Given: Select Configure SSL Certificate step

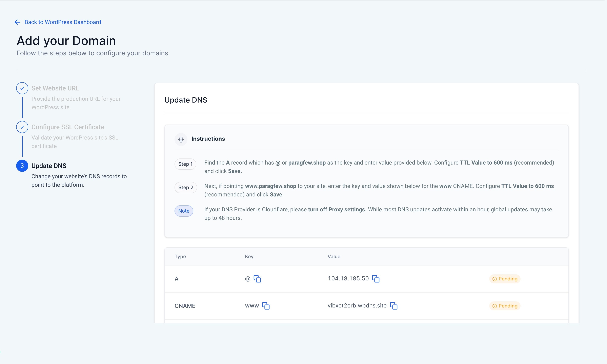Looking at the screenshot, I should (68, 127).
